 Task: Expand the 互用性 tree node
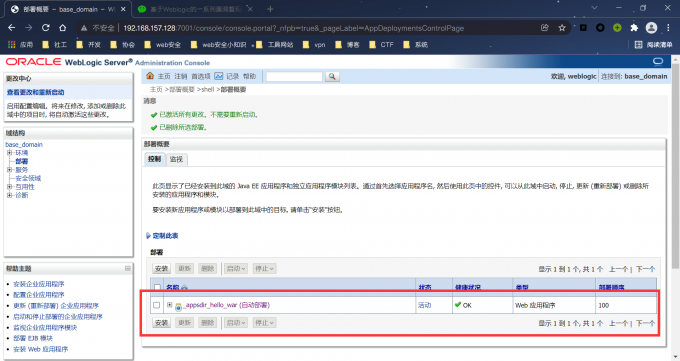(9, 187)
